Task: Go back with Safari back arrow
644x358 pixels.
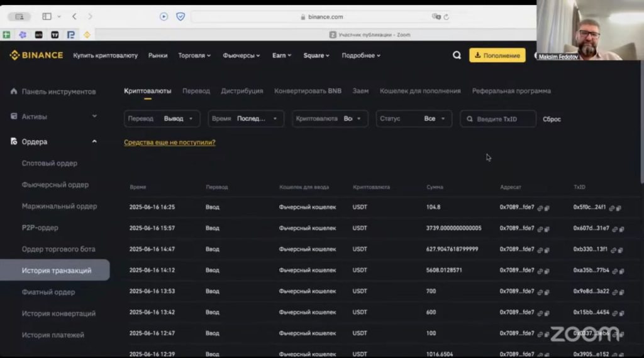Action: (x=74, y=17)
